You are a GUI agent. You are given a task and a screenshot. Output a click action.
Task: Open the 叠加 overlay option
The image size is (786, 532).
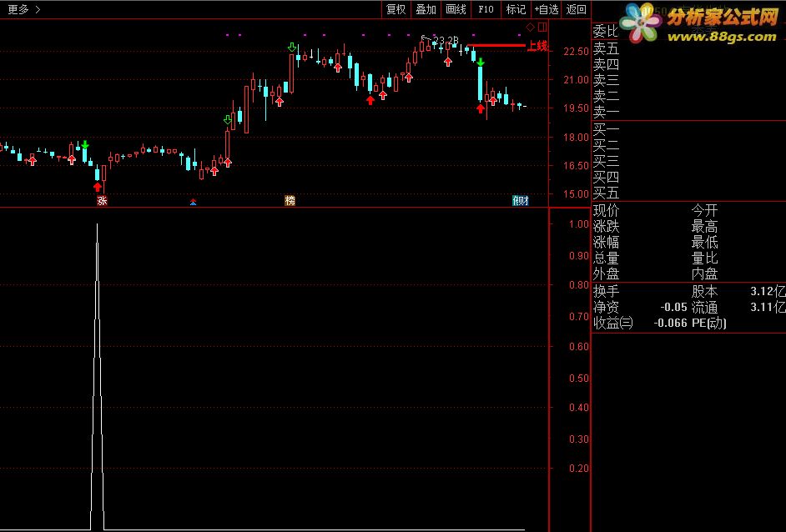pos(426,9)
